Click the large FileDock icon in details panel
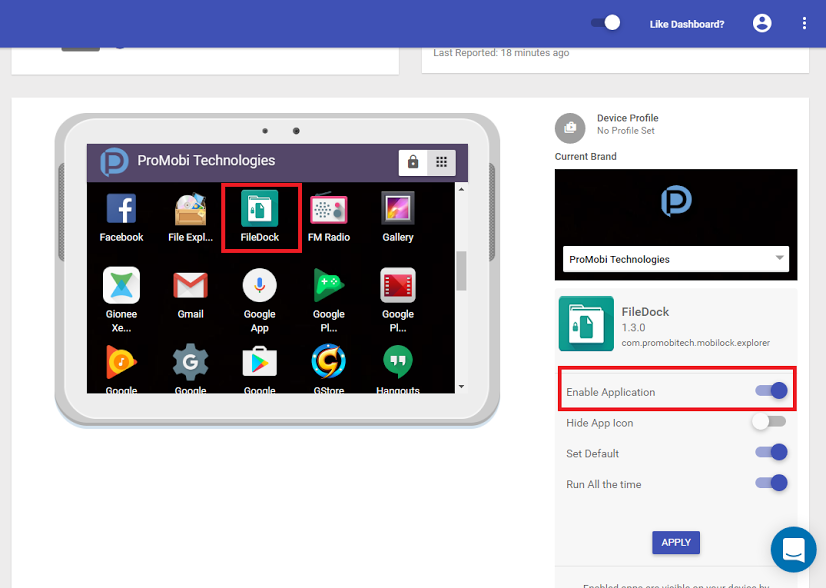This screenshot has height=588, width=826. click(x=586, y=324)
